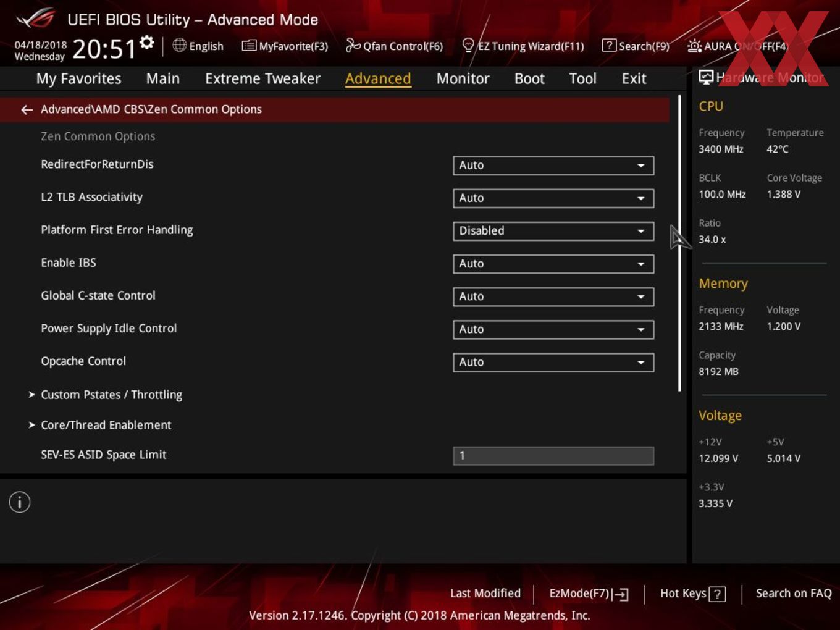840x630 pixels.
Task: Switch to Main tab
Action: click(x=163, y=78)
